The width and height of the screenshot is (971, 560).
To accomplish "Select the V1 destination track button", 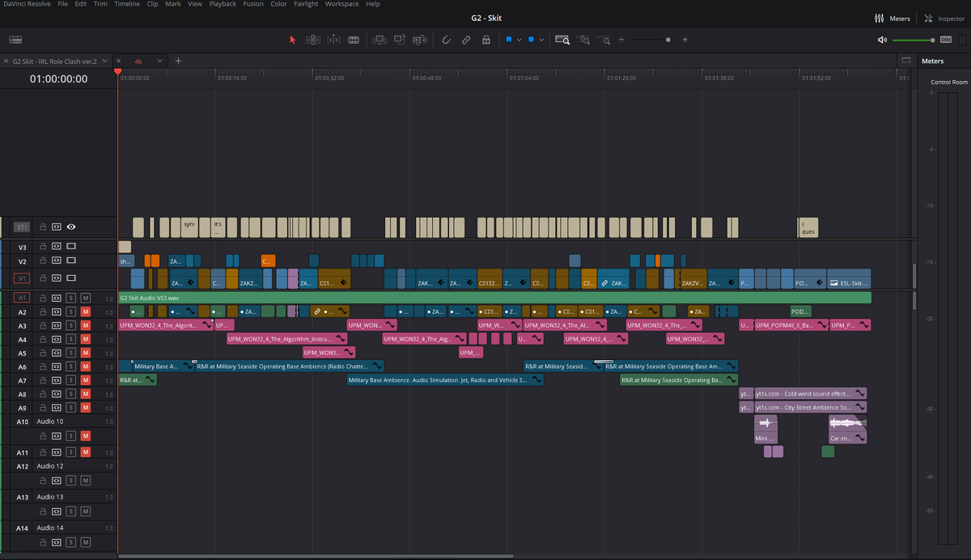I will click(x=22, y=278).
